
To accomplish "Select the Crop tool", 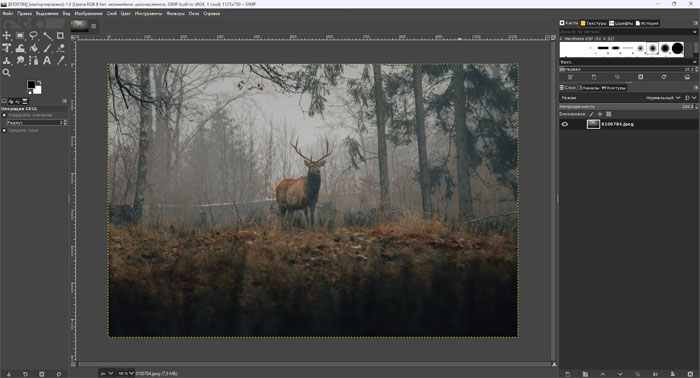I will (61, 36).
